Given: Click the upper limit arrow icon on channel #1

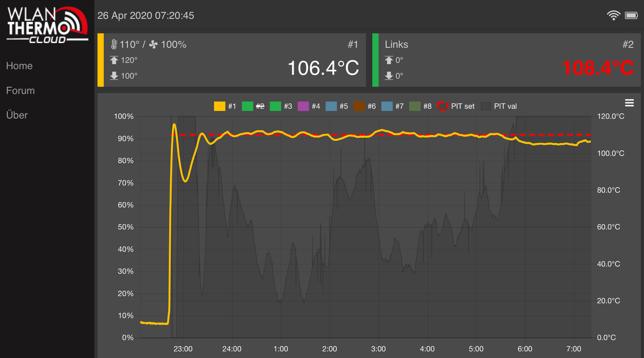Looking at the screenshot, I should coord(114,60).
